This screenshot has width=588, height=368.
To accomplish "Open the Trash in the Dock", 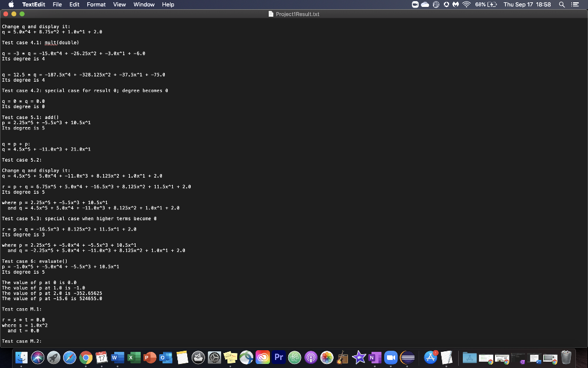I will pyautogui.click(x=566, y=358).
